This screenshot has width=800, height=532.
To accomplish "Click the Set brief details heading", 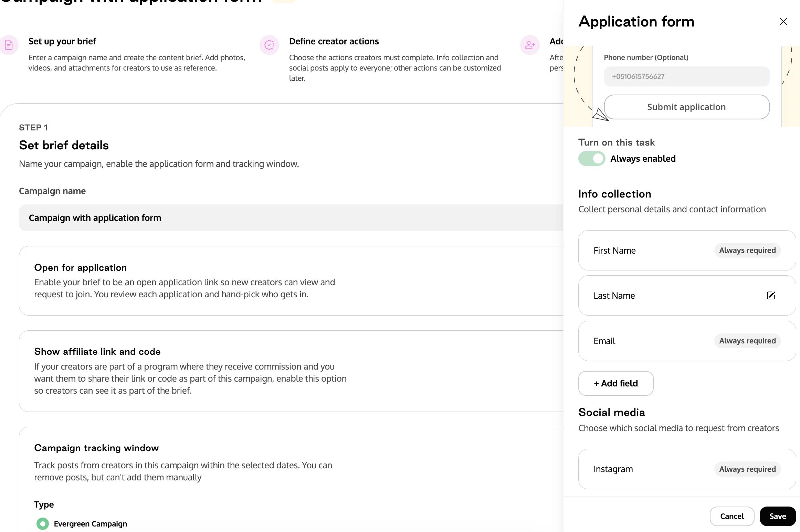I will pos(64,145).
